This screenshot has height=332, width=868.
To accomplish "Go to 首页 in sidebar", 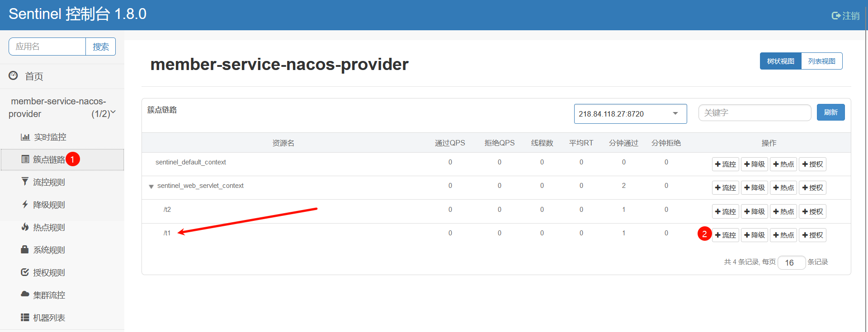I will tap(34, 76).
